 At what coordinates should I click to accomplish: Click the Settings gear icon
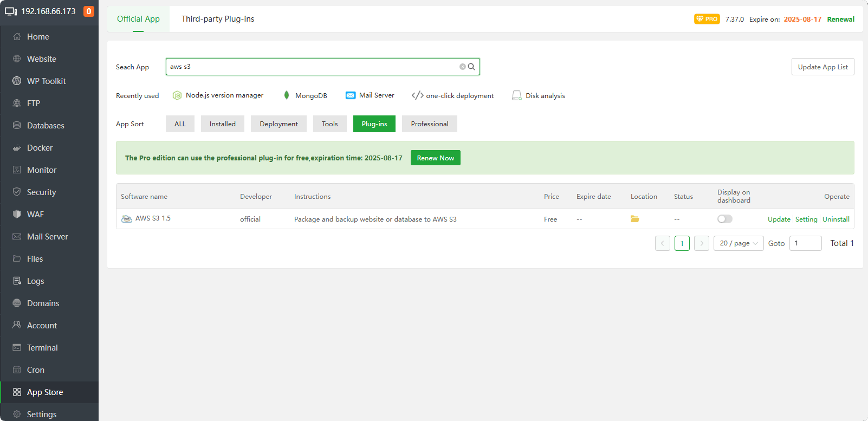(x=17, y=414)
